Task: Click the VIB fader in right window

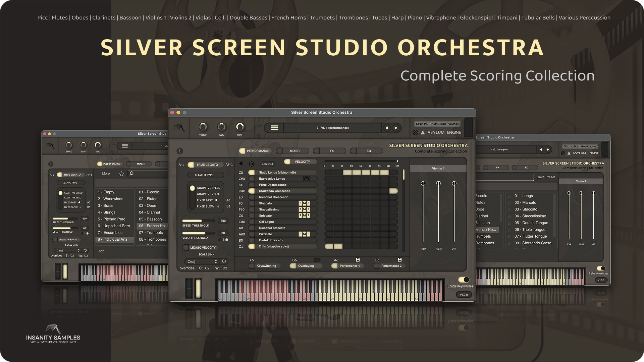Action: pyautogui.click(x=593, y=216)
